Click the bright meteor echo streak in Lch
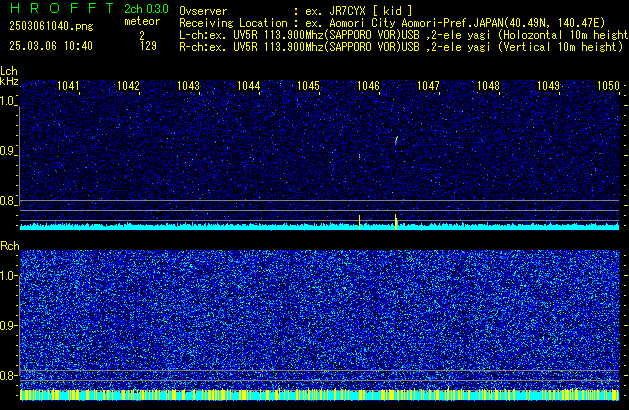This screenshot has width=629, height=410. [x=396, y=140]
